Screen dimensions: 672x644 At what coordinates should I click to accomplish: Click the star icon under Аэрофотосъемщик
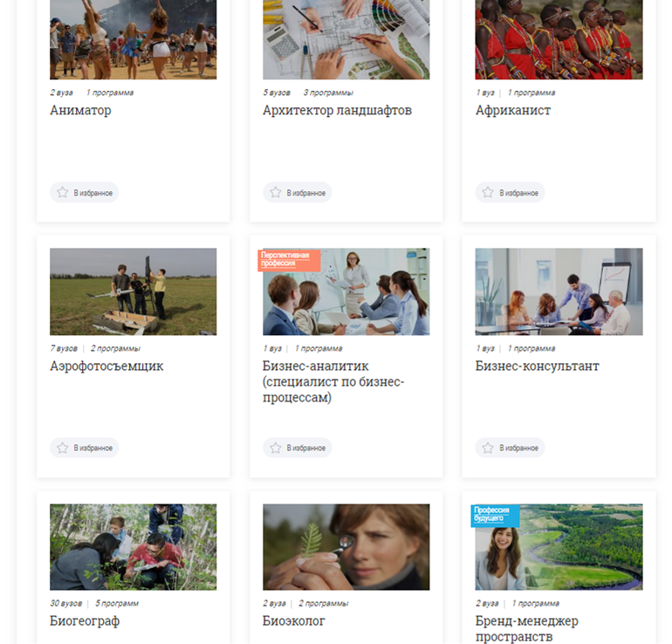[63, 448]
